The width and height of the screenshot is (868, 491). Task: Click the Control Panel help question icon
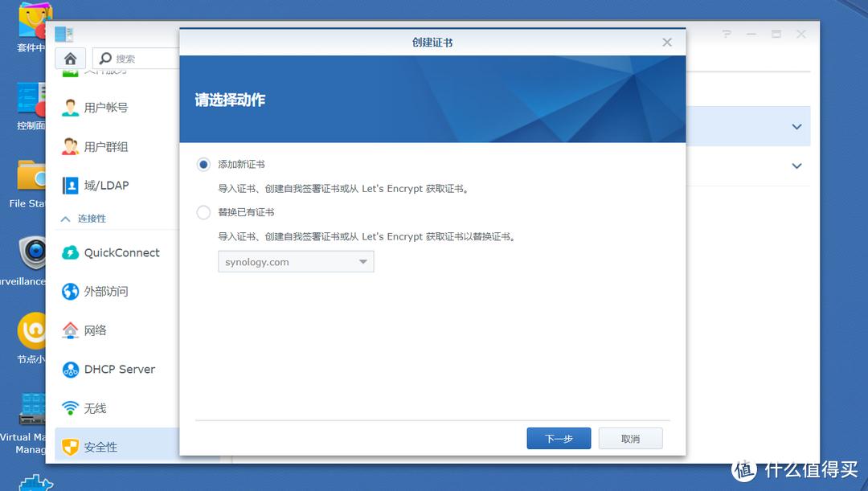point(727,35)
